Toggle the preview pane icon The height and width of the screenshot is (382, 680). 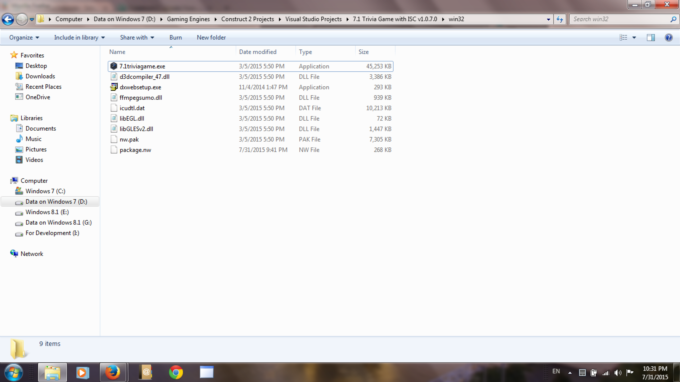click(651, 38)
